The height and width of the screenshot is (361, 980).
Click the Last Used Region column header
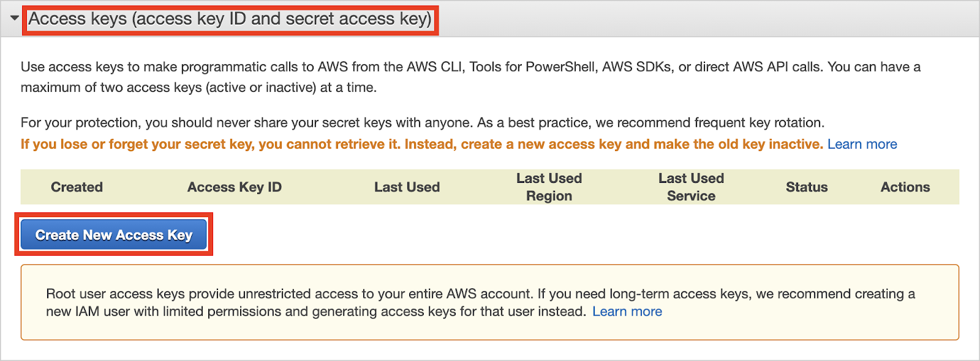(x=549, y=187)
